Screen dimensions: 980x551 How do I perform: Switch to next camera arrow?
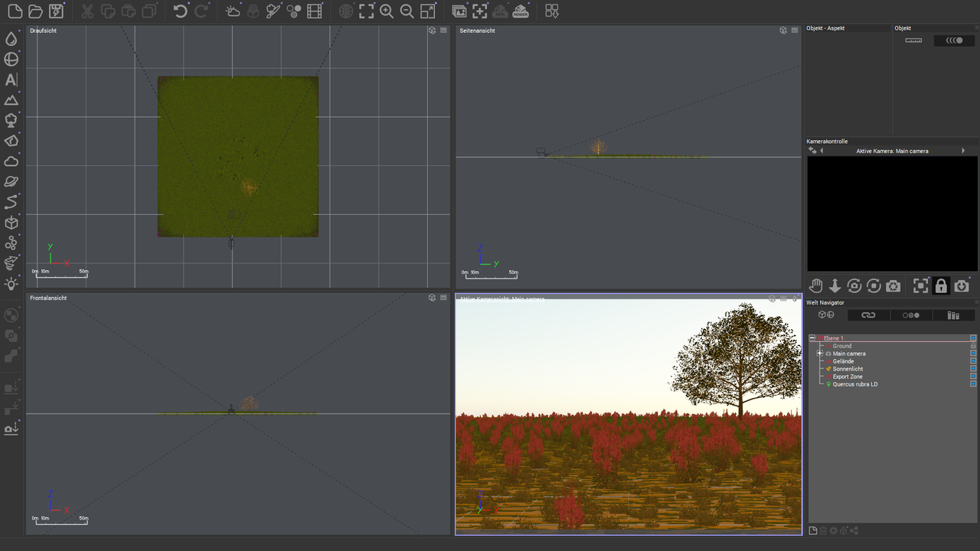[x=963, y=151]
